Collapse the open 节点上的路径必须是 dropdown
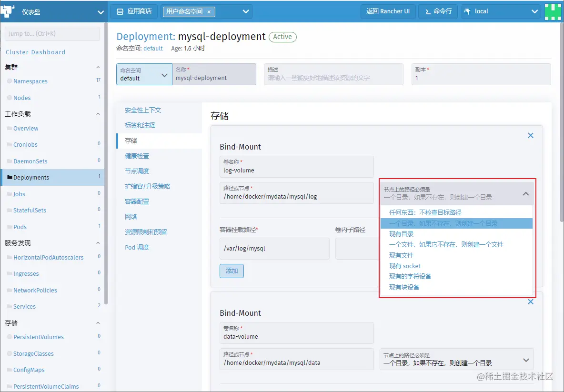564x392 pixels. 525,194
